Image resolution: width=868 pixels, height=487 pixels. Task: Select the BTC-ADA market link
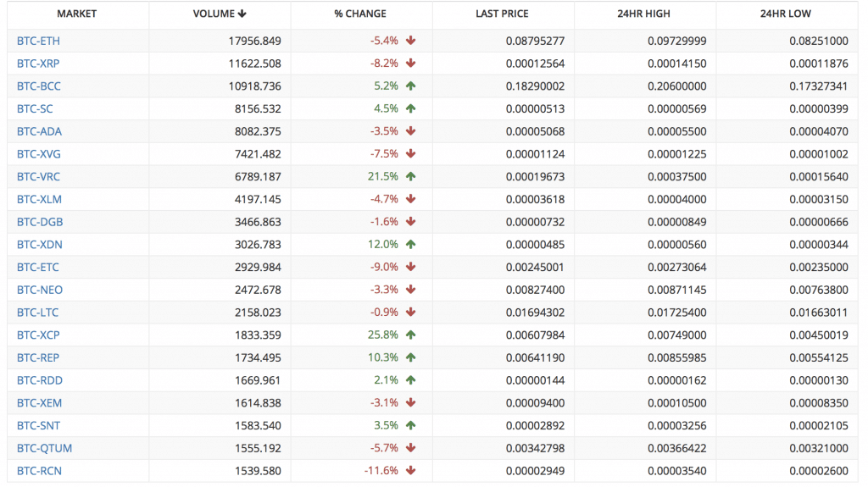[39, 131]
